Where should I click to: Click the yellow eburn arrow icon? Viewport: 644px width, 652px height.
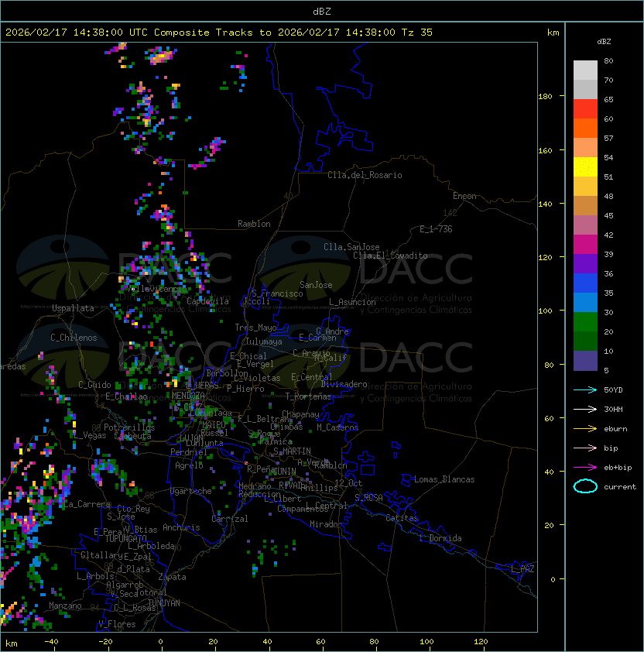tap(585, 429)
